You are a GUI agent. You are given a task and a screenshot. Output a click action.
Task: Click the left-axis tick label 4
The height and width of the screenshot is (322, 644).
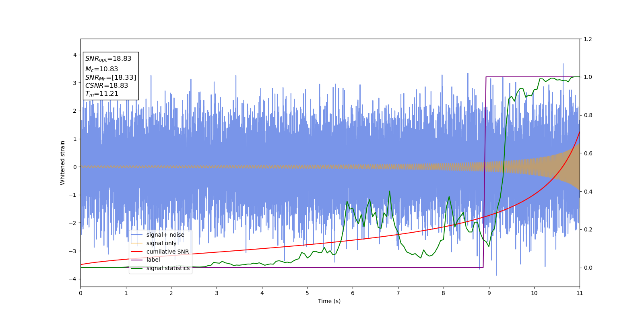pos(74,55)
